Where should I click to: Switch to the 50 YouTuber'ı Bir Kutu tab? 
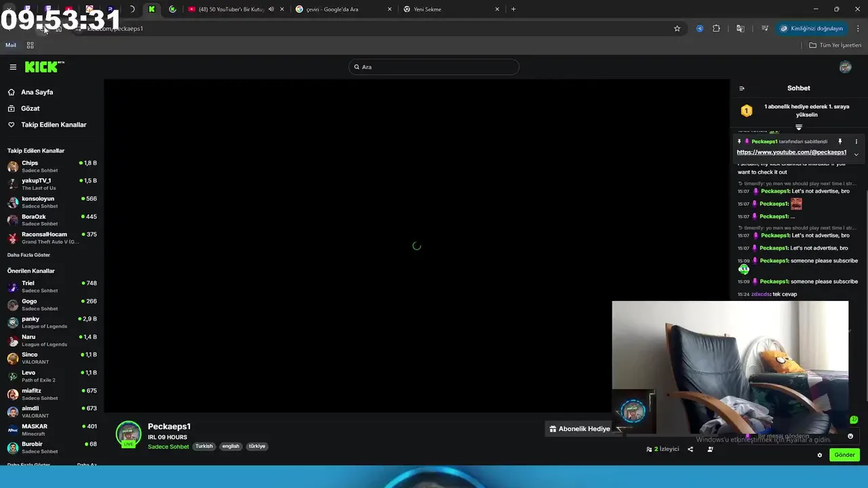(x=231, y=9)
